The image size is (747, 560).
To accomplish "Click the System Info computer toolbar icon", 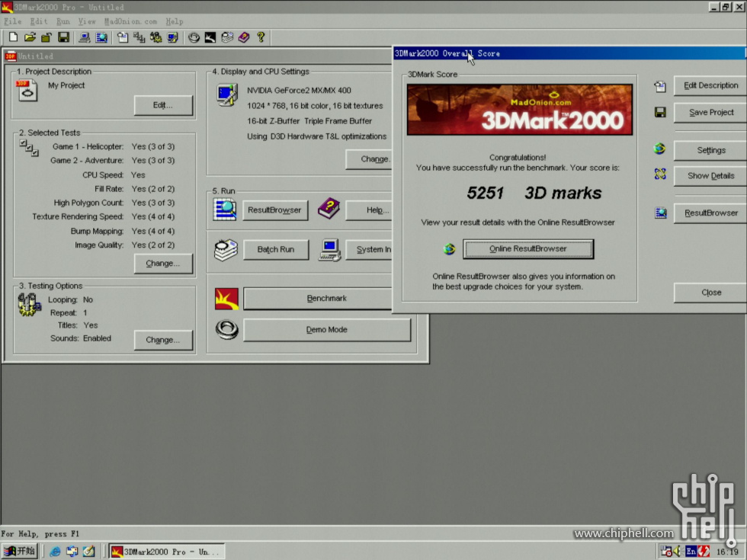I will [85, 37].
